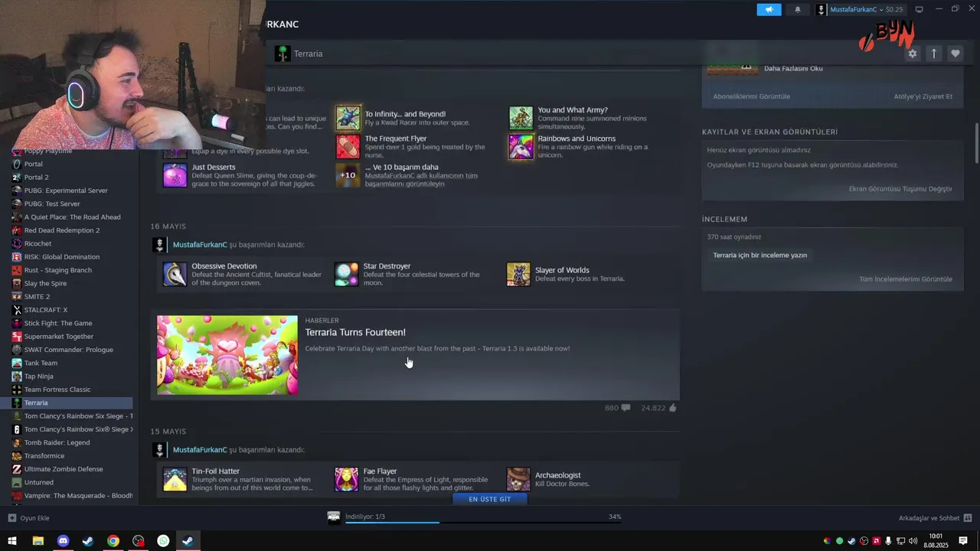Open Google Chrome from taskbar

[113, 541]
